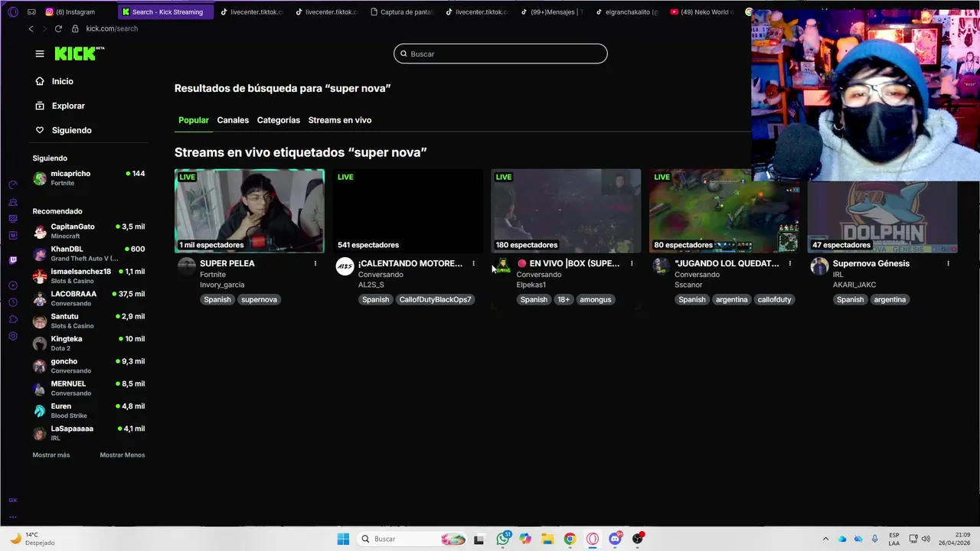
Task: Open OBS Studio from the taskbar
Action: point(638,539)
